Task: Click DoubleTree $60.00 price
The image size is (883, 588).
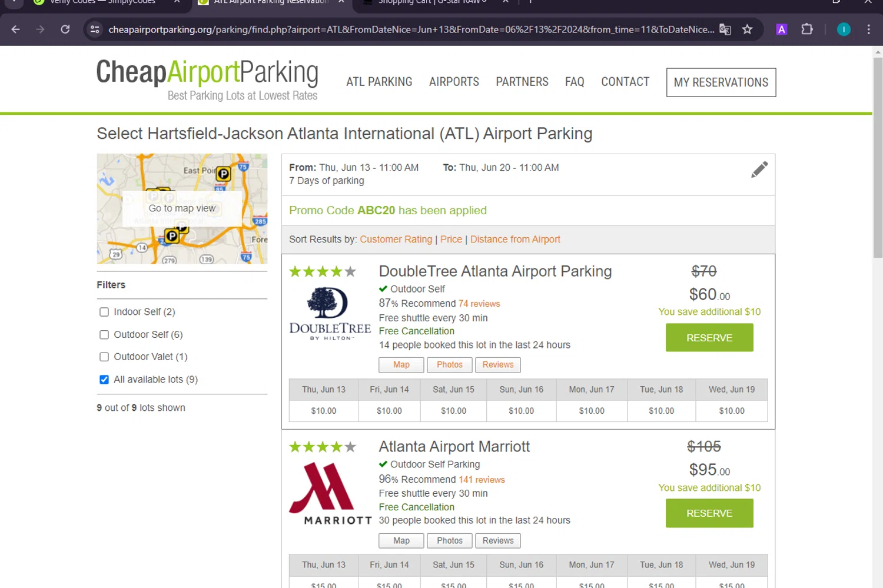Action: tap(709, 294)
